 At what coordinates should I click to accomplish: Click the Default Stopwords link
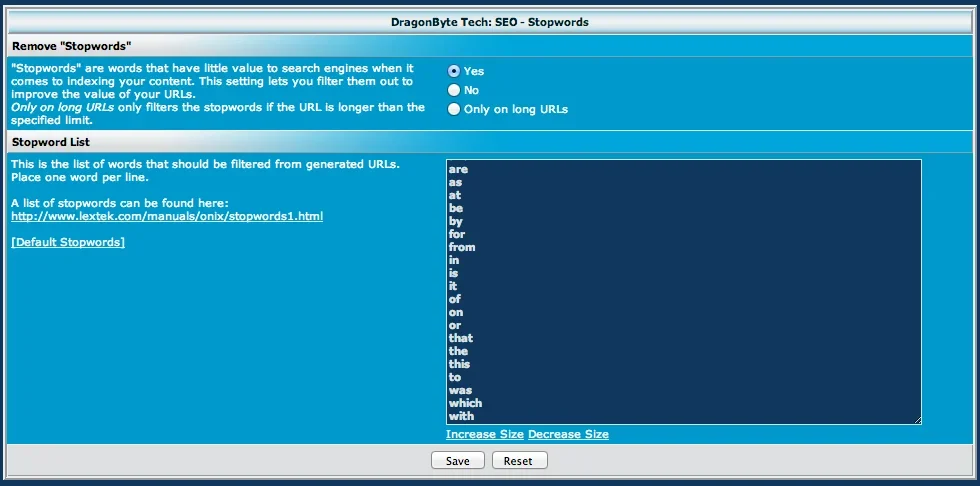(68, 242)
